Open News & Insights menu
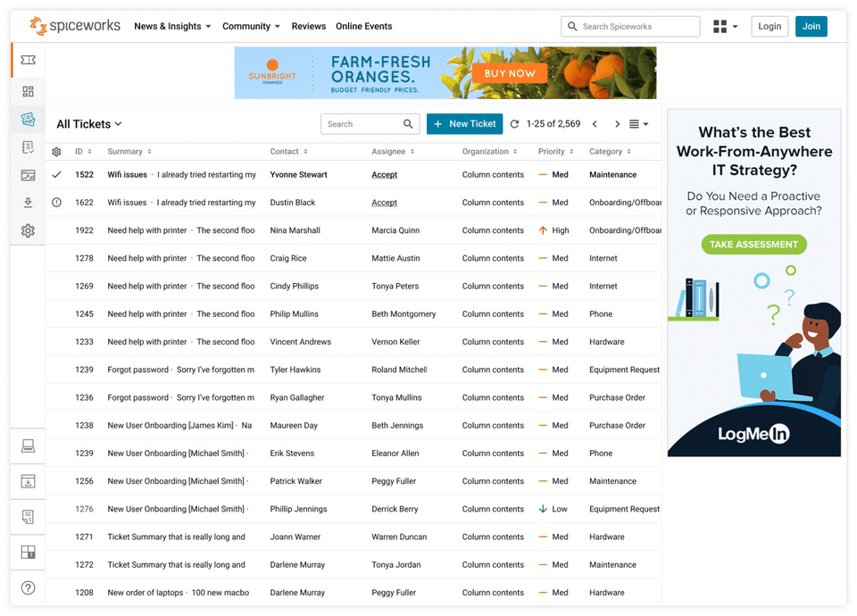 [172, 26]
